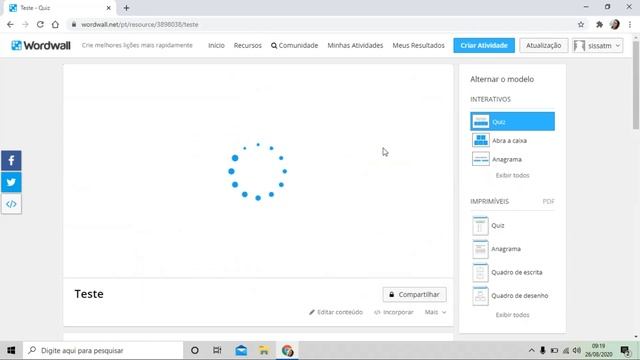Image resolution: width=640 pixels, height=360 pixels.
Task: Click the PDF label beside Imprimíveis
Action: coord(548,201)
